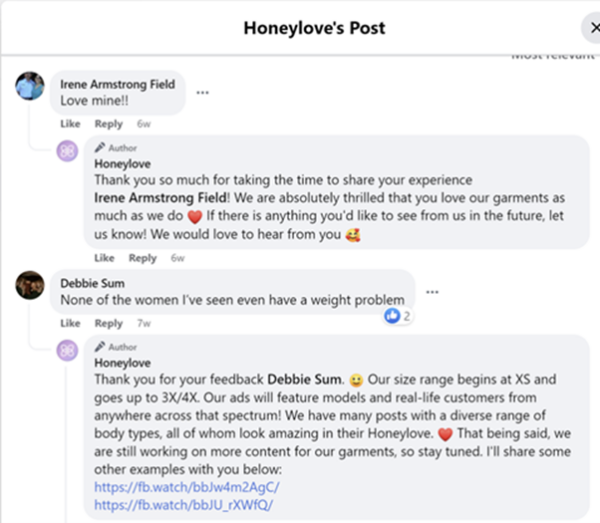Image resolution: width=600 pixels, height=523 pixels.
Task: Reply to Debbie Sum's comment
Action: 108,323
